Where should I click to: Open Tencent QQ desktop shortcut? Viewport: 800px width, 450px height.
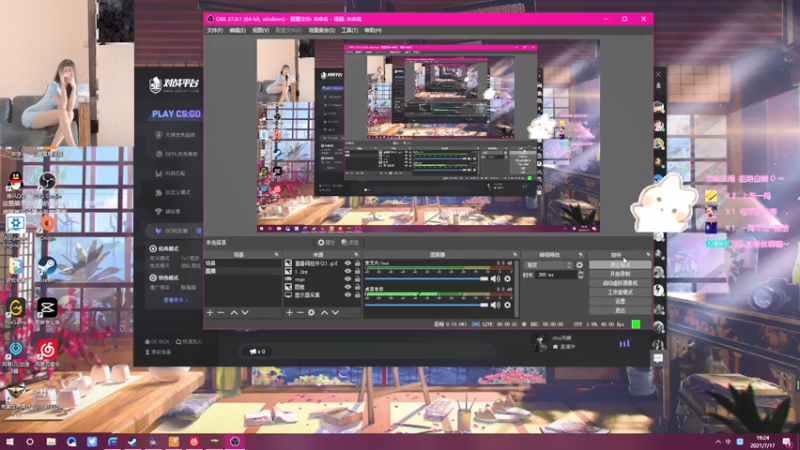click(x=16, y=184)
